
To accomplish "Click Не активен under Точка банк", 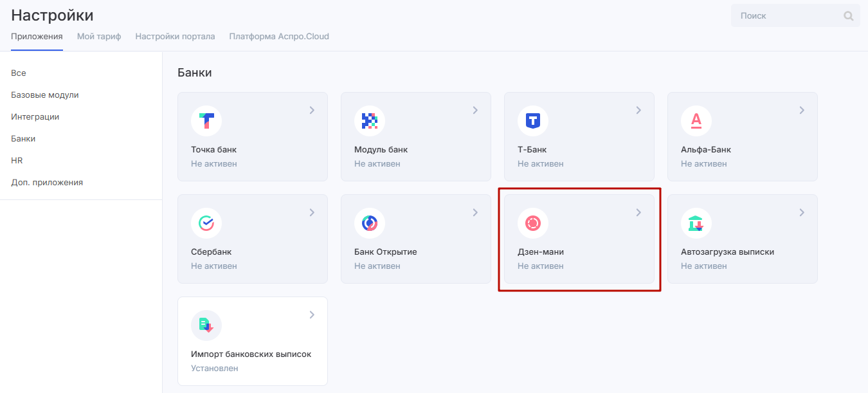I will click(214, 164).
